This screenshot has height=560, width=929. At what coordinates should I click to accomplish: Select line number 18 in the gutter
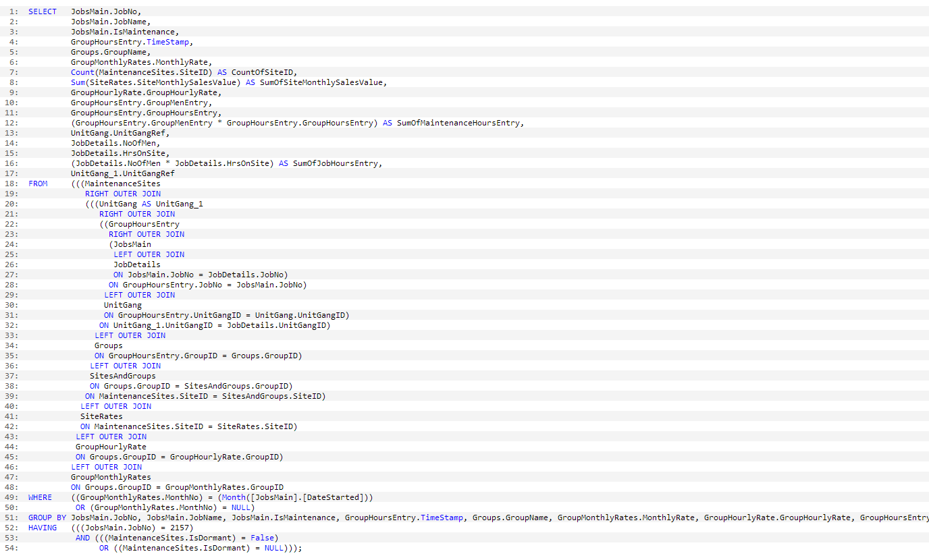(13, 183)
